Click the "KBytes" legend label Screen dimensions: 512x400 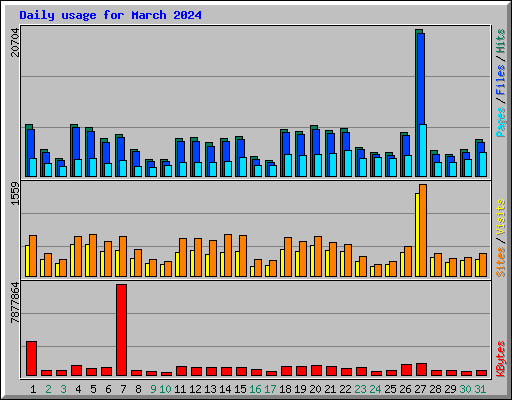click(501, 359)
